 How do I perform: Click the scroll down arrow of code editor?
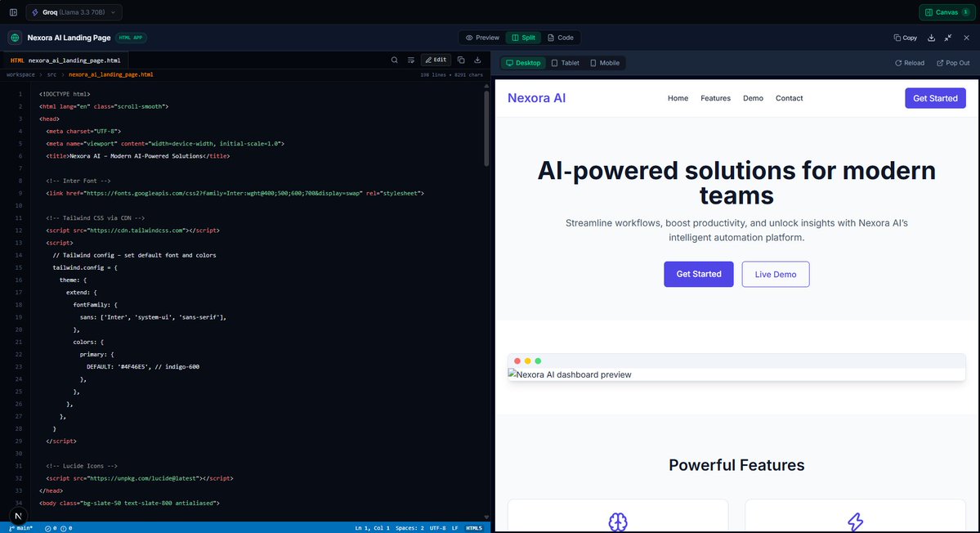coord(486,517)
